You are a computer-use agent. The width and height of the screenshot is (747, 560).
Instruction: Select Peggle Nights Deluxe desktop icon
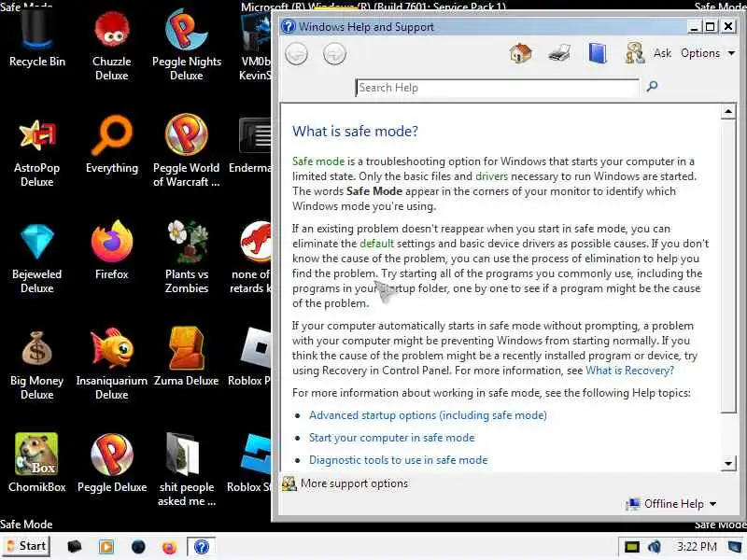point(186,45)
